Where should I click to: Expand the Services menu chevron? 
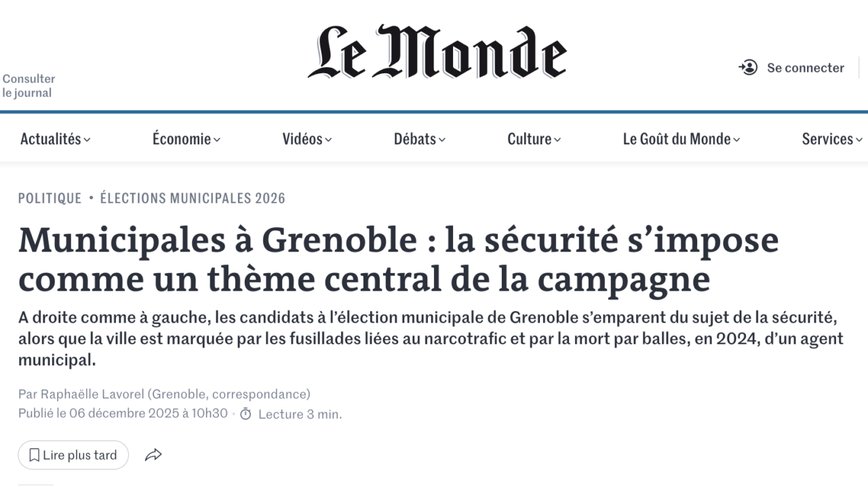858,140
